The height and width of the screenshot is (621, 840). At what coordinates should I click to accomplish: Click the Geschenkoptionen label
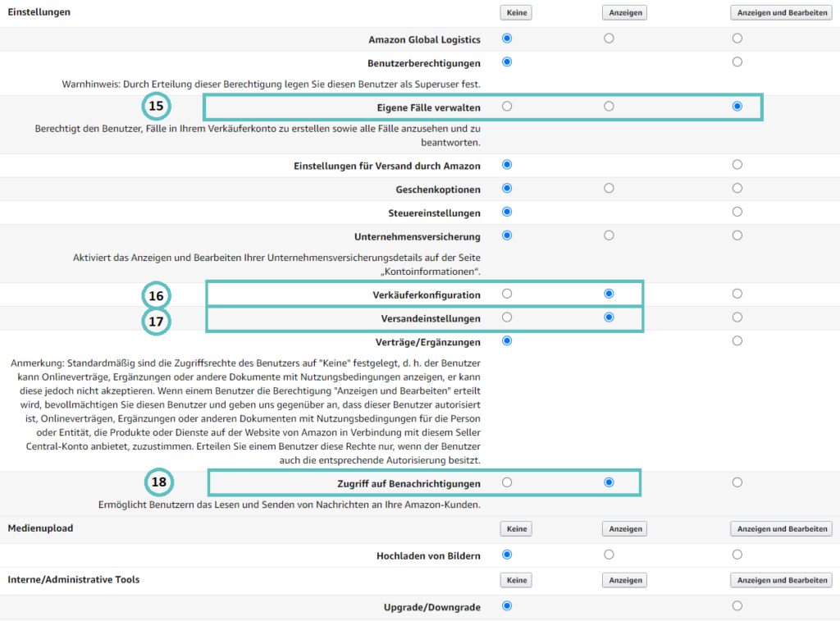coord(438,189)
